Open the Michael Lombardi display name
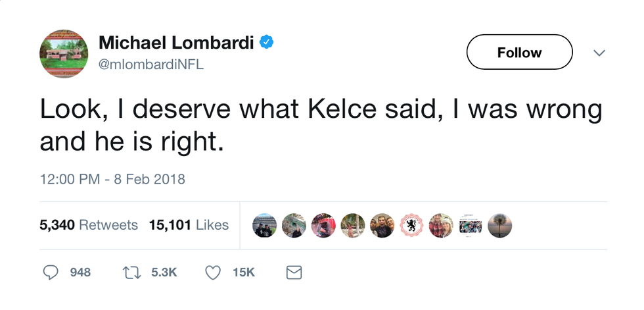Screen dimensions: 644x310 [175, 43]
